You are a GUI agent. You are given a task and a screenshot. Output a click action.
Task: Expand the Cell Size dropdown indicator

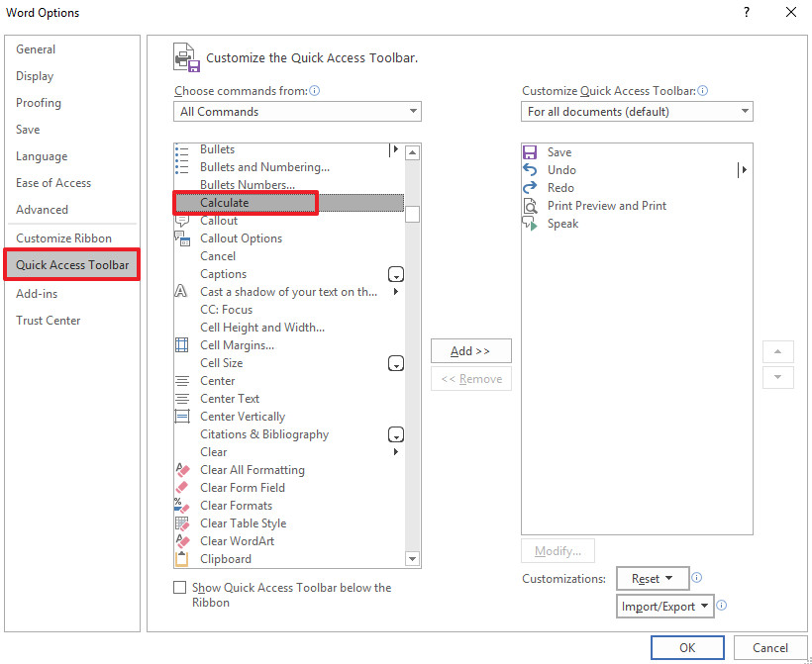coord(396,363)
